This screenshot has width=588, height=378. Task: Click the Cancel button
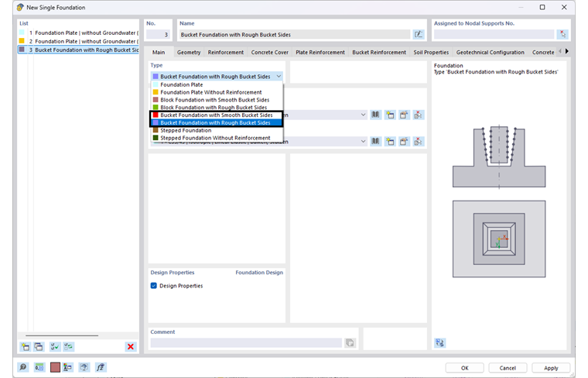(x=508, y=368)
